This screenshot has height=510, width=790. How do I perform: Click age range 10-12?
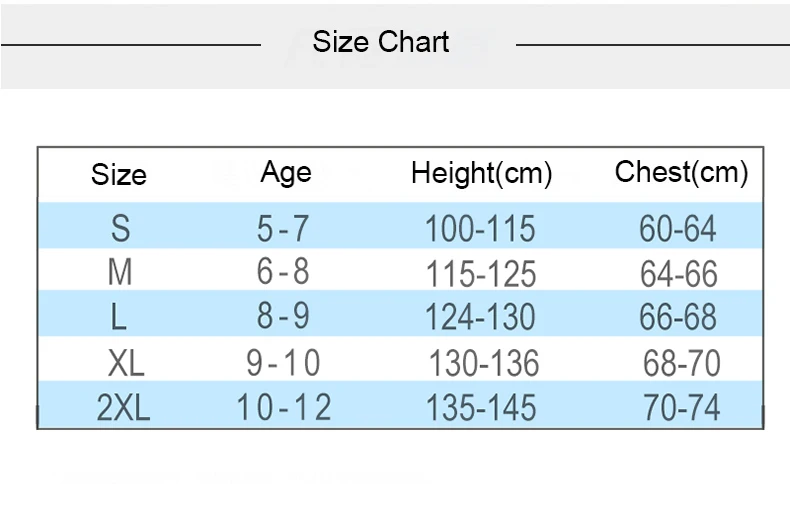click(x=284, y=407)
